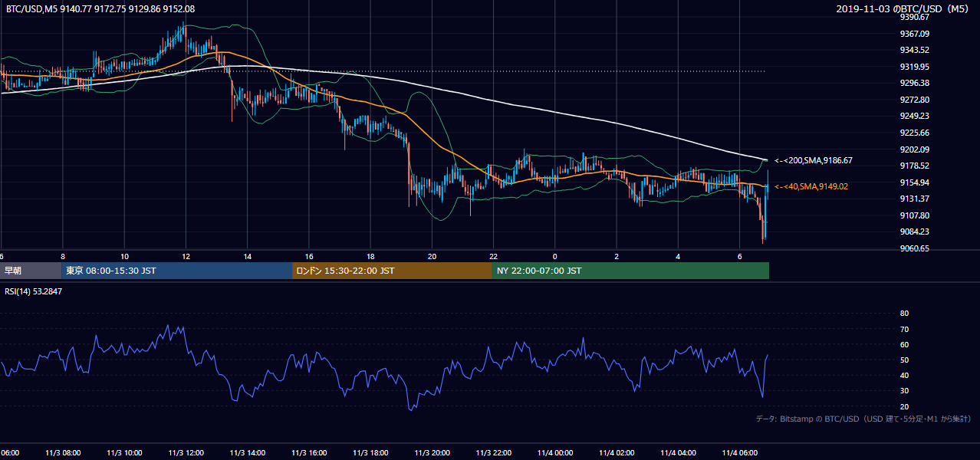Click the RSI(14) 53.2847 indicator label

click(x=34, y=291)
